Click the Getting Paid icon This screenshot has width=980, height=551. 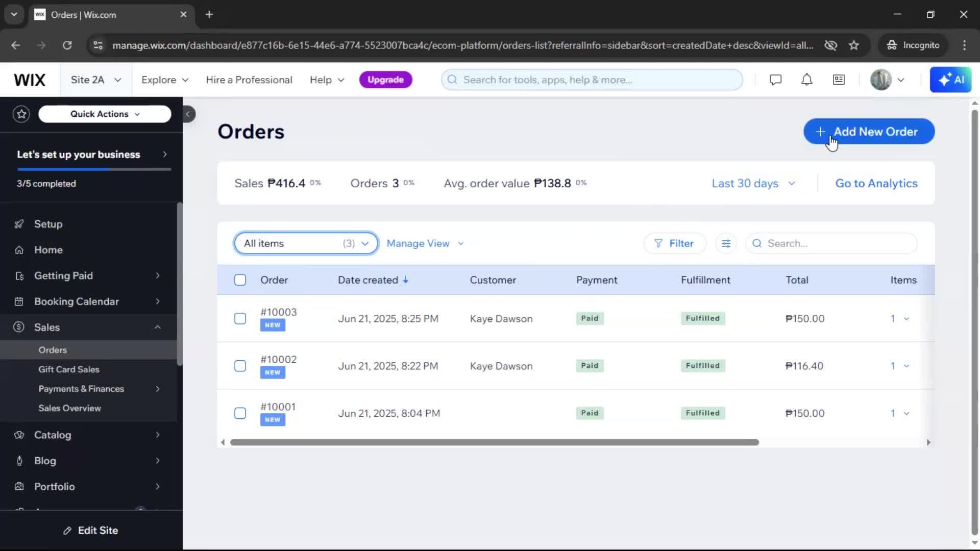click(x=19, y=276)
